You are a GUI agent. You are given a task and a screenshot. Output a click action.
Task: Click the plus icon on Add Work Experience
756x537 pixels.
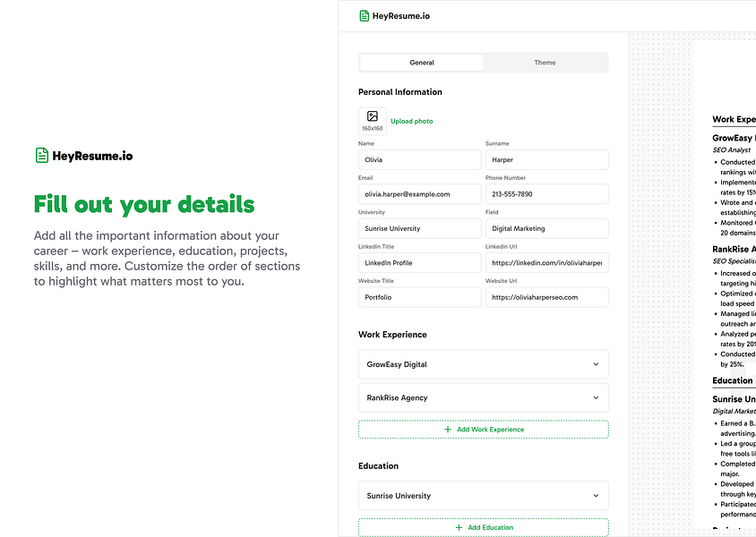445,430
